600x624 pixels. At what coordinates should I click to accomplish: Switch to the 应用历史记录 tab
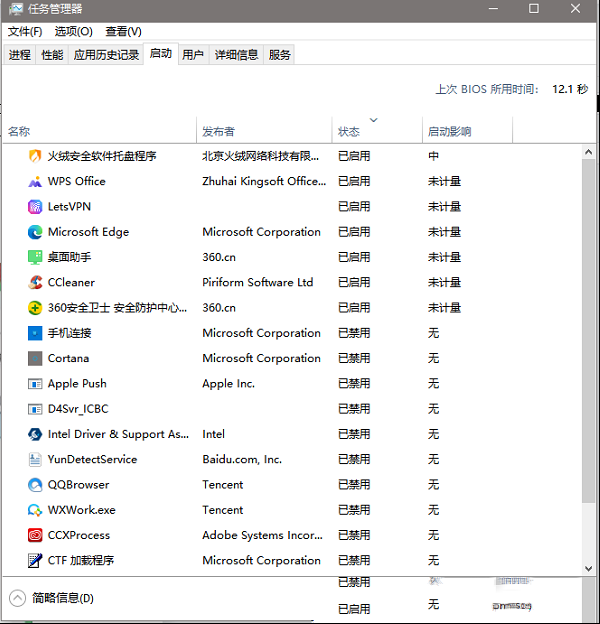coord(106,55)
